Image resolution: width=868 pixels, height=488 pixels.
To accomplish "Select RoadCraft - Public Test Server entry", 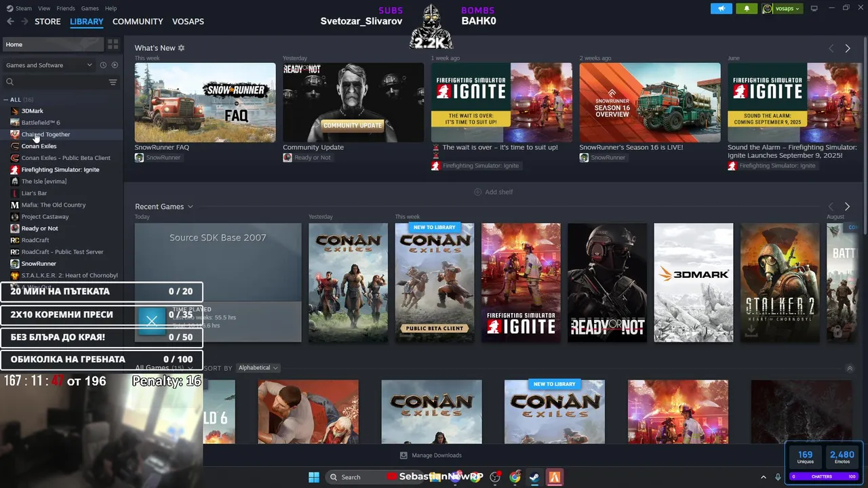I will click(62, 252).
